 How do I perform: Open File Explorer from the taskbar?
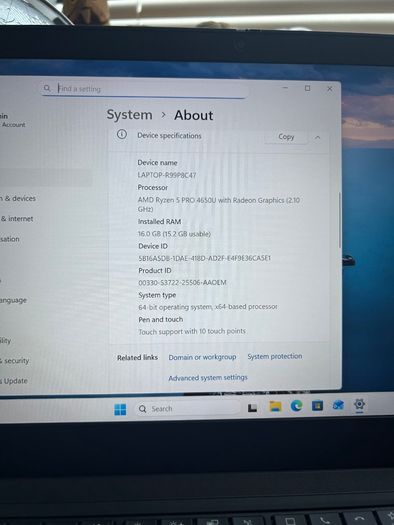point(275,406)
